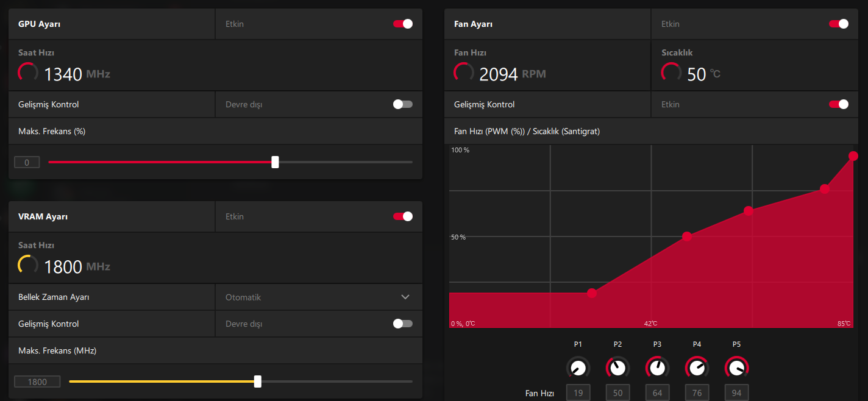Click the fan speed gauge icon by 2094 RPM
Image resolution: width=868 pixels, height=401 pixels.
[464, 73]
